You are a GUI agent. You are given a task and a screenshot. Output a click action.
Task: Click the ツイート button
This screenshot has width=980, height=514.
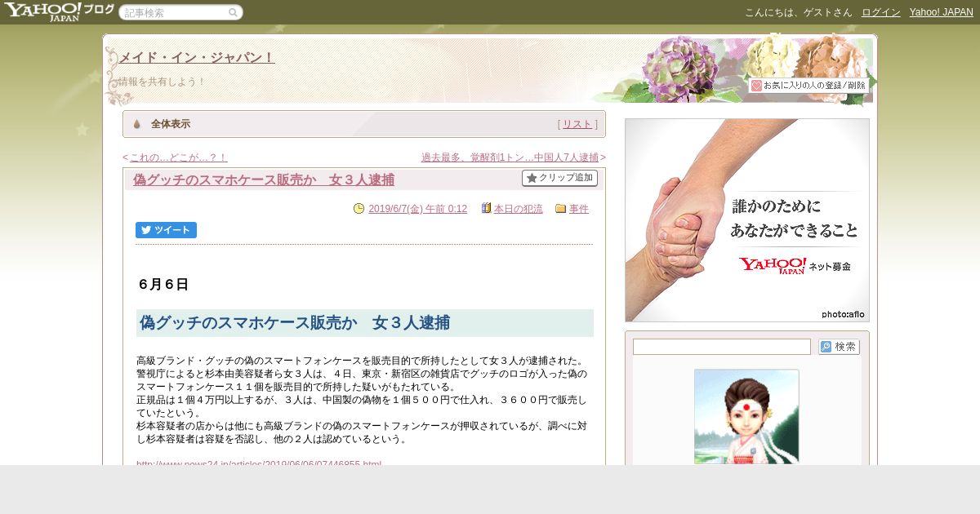coord(166,230)
